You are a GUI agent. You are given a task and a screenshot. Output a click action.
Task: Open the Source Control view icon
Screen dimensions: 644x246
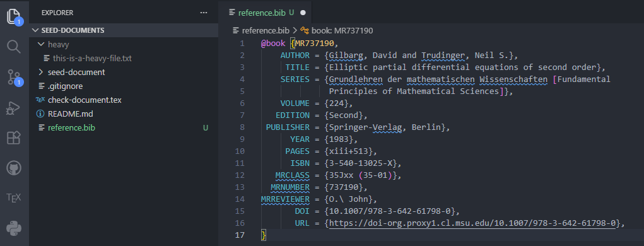[x=15, y=77]
